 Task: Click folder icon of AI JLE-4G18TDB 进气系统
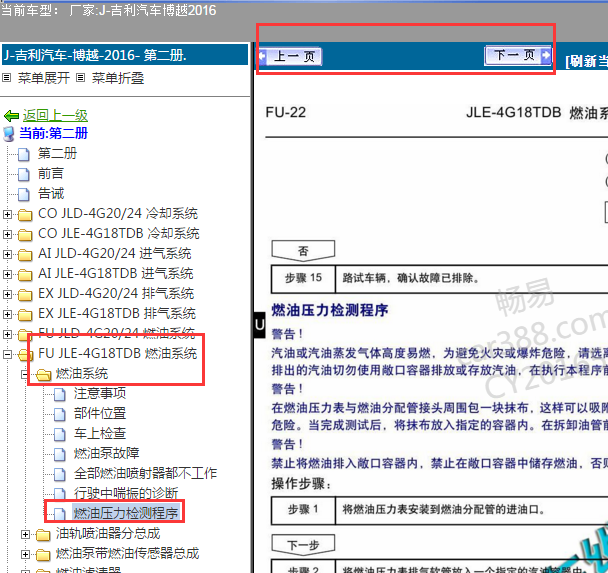25,274
